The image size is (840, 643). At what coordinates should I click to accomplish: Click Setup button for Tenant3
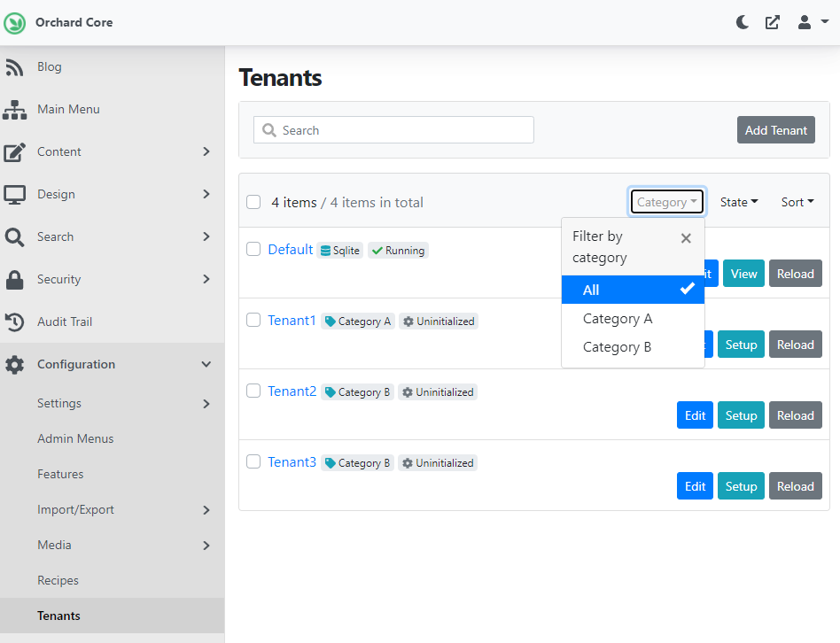pos(741,485)
